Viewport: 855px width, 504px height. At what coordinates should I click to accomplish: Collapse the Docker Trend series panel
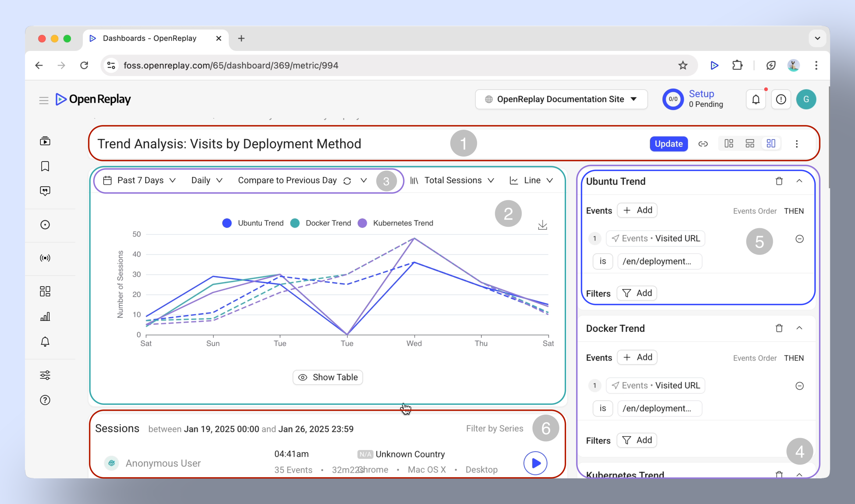click(799, 328)
